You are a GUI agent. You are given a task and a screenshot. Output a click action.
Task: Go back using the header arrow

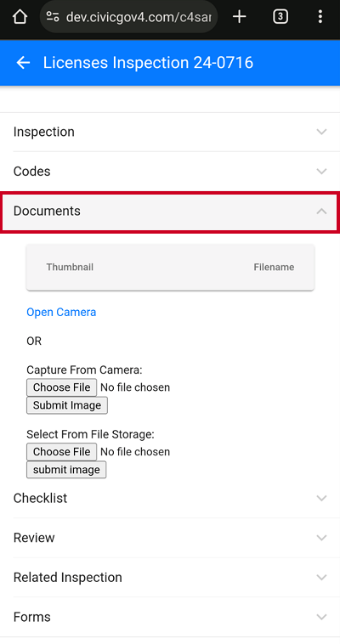click(x=23, y=63)
